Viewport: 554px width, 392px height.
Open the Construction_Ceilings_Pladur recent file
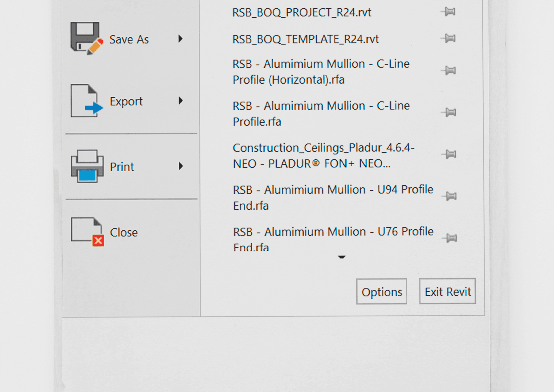[x=323, y=155]
